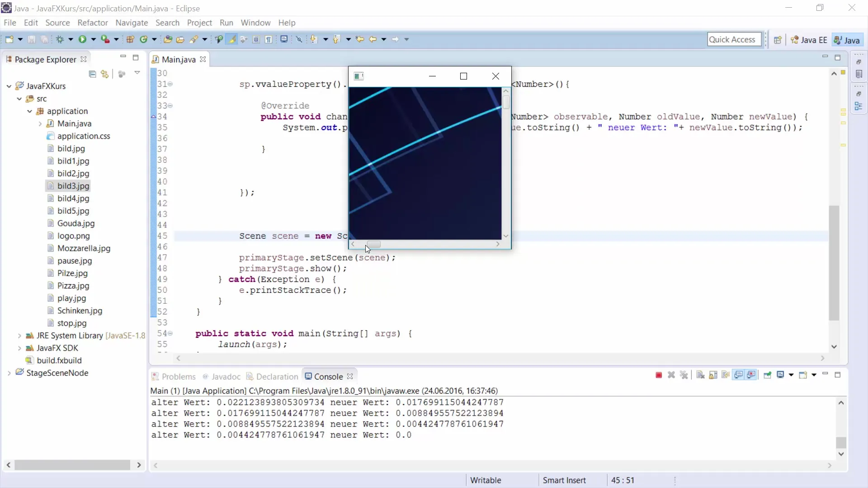This screenshot has height=488, width=868.
Task: Open dropdown arrow beside Run icon
Action: click(94, 39)
